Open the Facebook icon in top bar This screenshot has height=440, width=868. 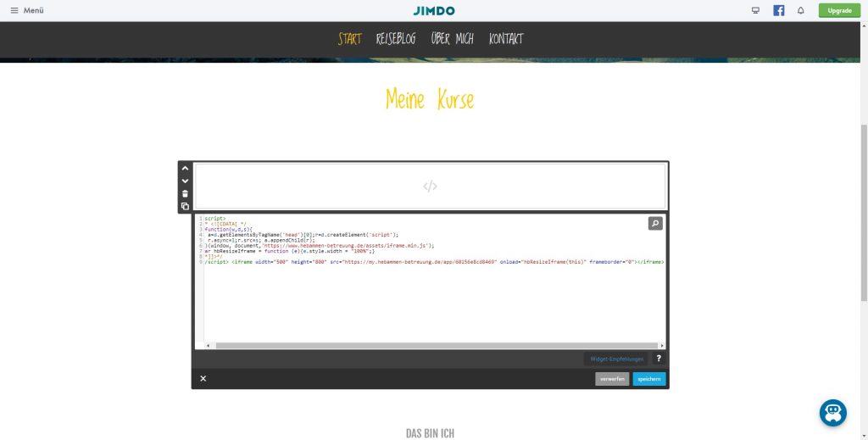pos(778,11)
